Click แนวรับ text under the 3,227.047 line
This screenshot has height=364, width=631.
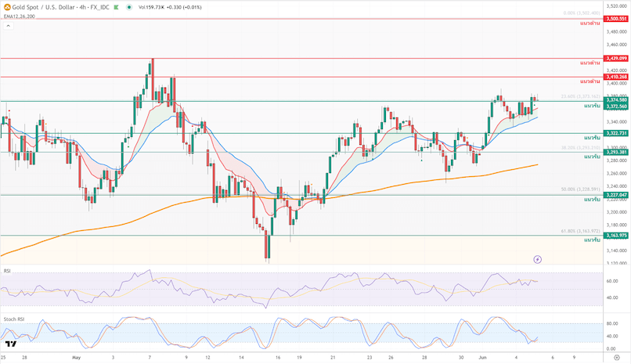(592, 200)
